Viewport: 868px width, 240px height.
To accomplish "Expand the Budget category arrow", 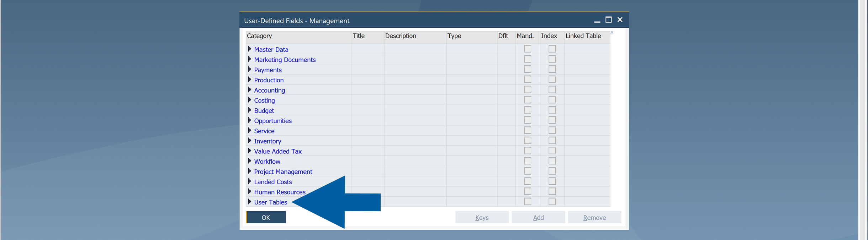I will pos(249,110).
